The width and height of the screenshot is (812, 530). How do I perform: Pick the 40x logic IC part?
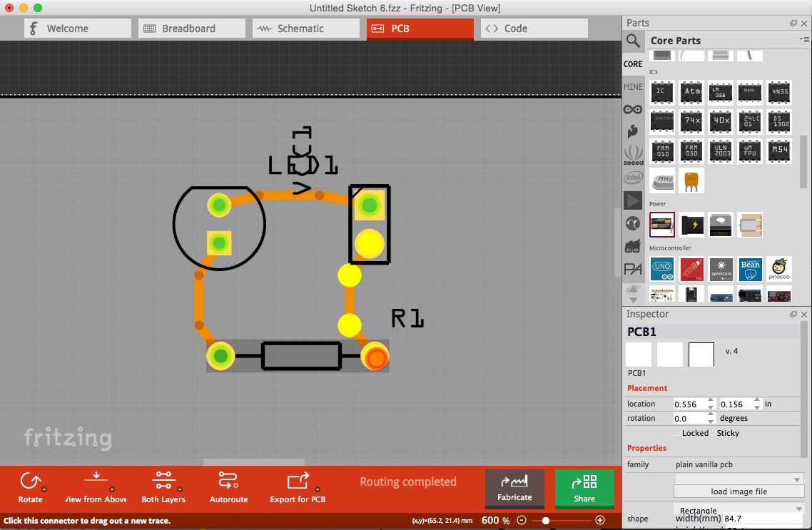coord(721,121)
